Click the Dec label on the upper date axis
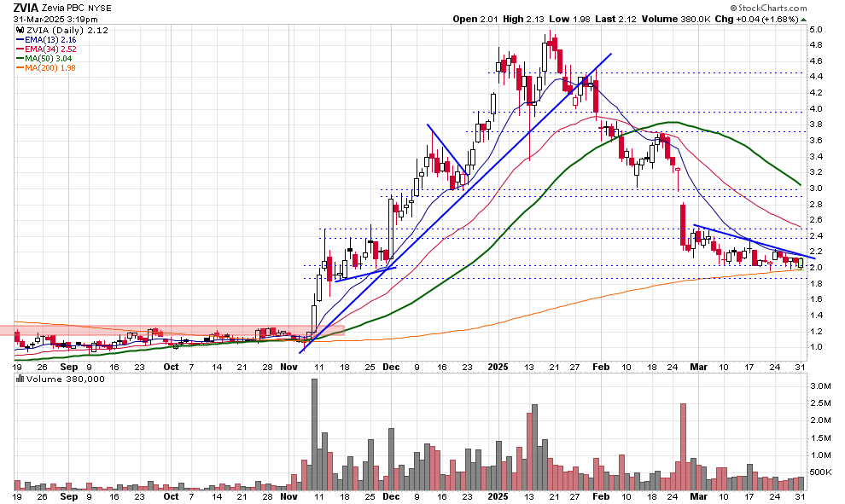Screen dimensions: 845x504 (x=390, y=367)
